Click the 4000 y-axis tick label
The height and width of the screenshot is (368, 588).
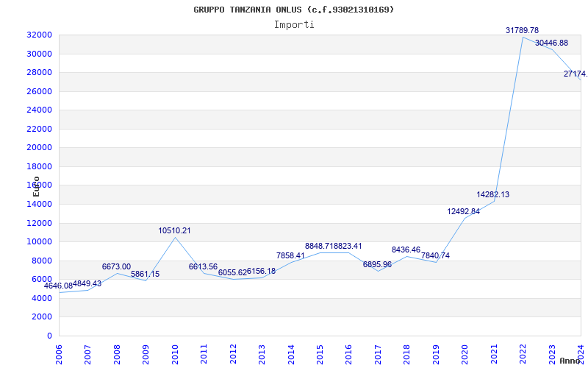point(41,298)
